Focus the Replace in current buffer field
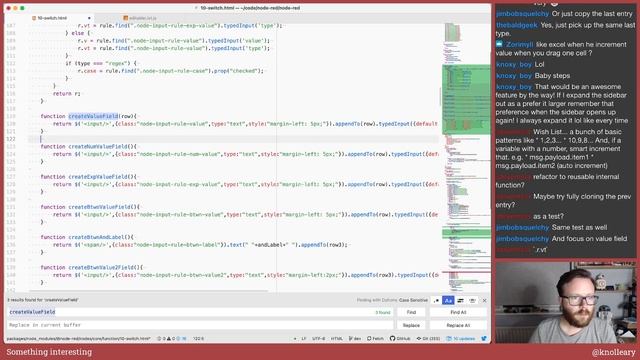This screenshot has width=640, height=360. (200, 325)
